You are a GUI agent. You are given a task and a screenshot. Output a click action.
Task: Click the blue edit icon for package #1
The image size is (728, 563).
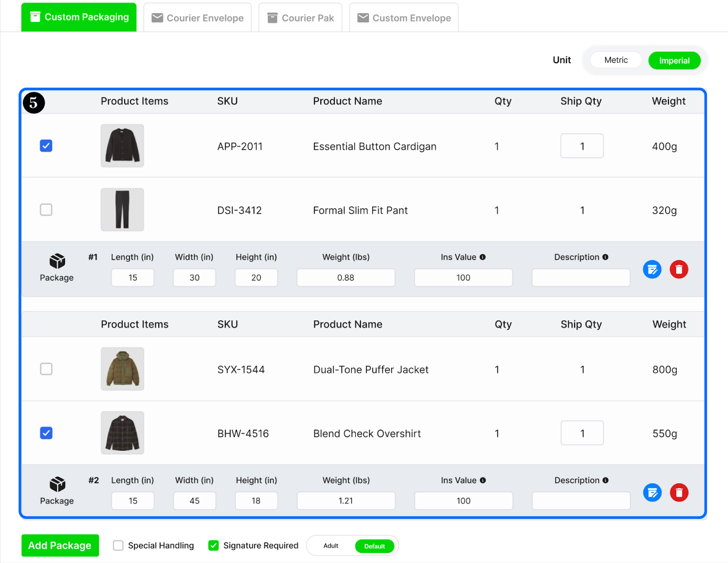(x=652, y=269)
